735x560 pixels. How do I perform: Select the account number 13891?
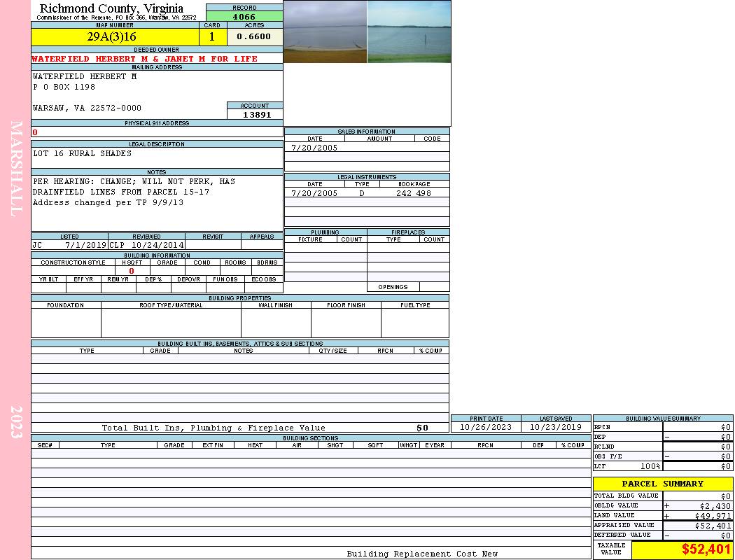point(257,115)
